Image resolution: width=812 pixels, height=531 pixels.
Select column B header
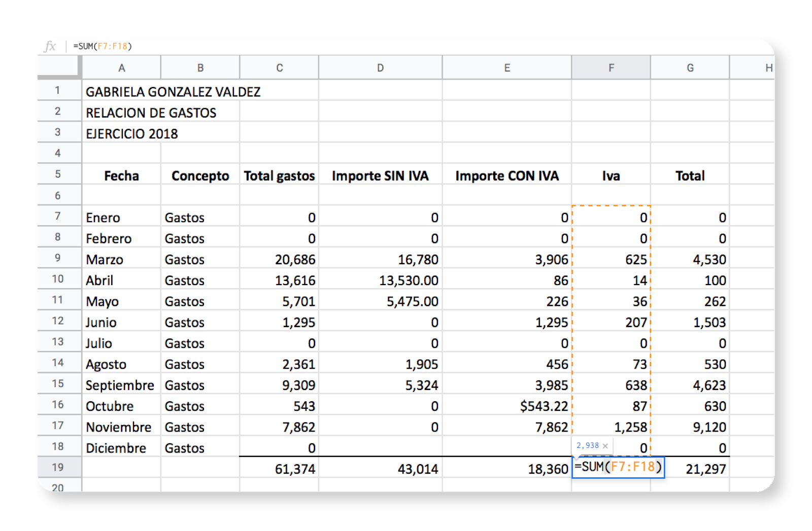pyautogui.click(x=200, y=67)
